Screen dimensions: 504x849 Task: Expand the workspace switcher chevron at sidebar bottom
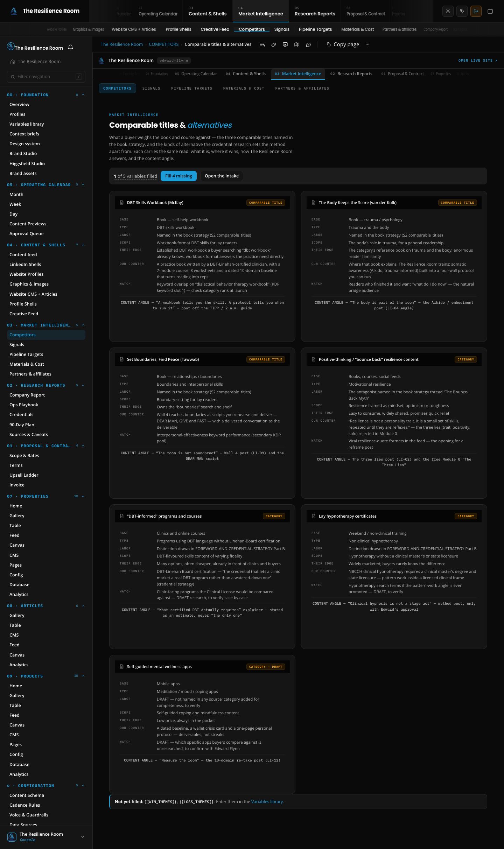tap(83, 837)
